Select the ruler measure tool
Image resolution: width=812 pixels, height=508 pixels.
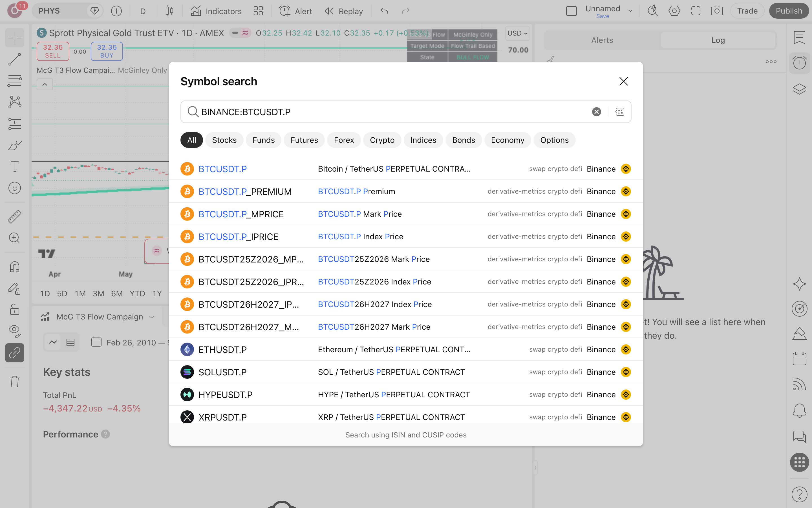click(x=15, y=217)
